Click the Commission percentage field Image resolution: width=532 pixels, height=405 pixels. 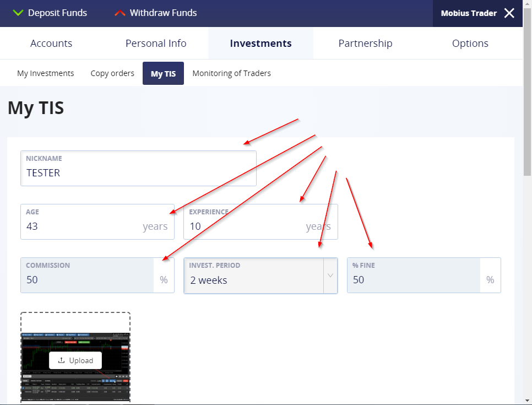pos(97,276)
